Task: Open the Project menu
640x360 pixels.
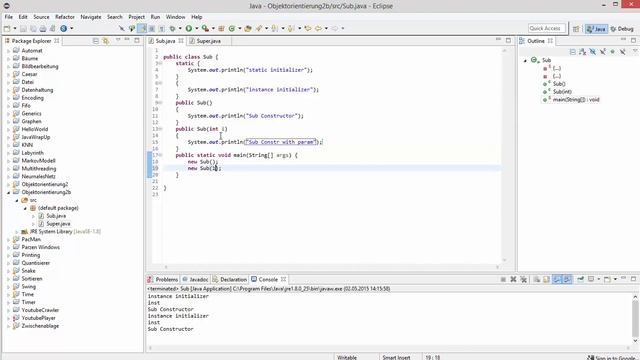Action: coord(136,17)
